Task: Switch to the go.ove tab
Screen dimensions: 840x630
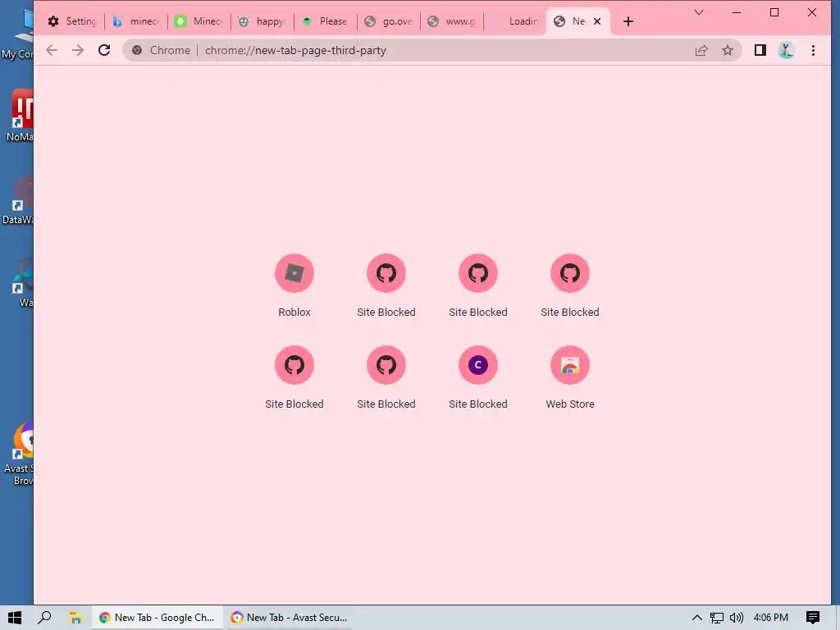Action: (389, 21)
